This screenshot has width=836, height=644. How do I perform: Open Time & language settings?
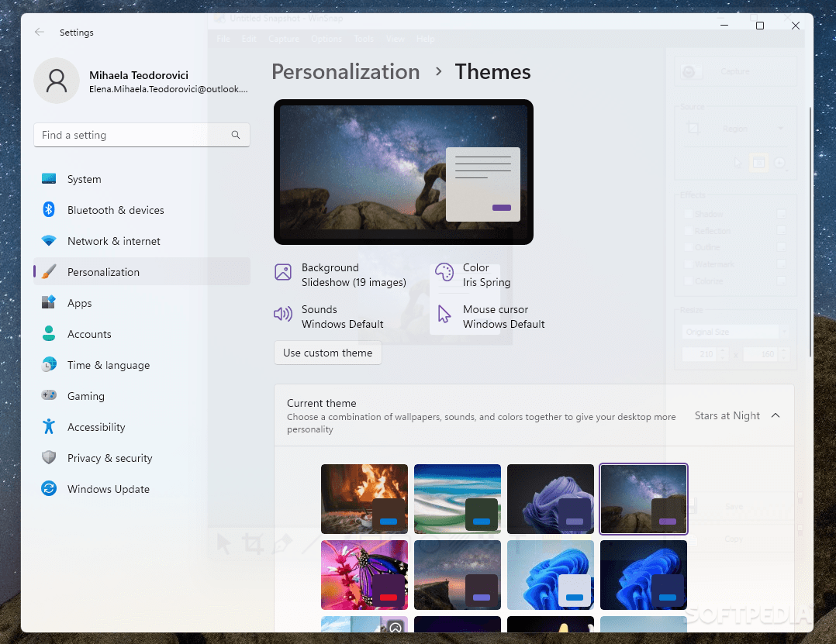click(x=142, y=365)
